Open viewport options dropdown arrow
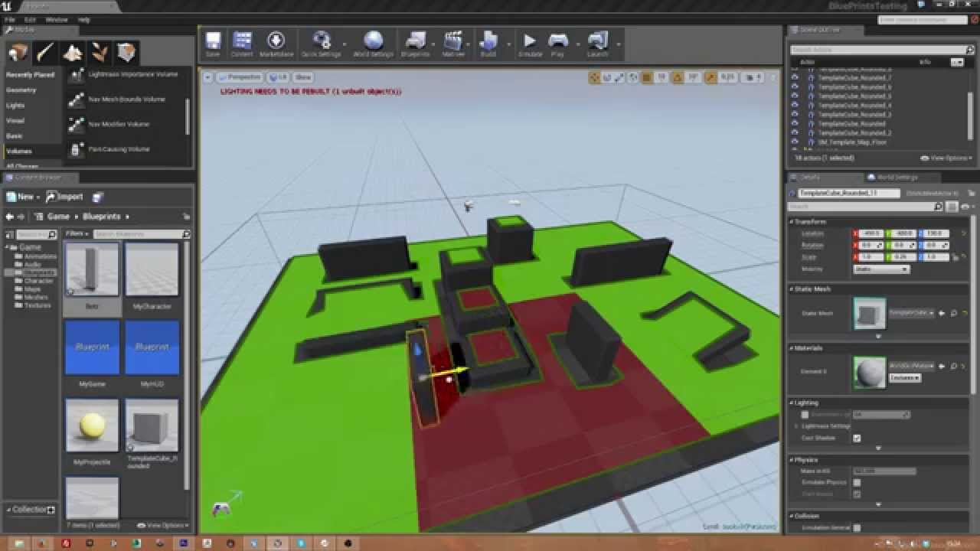This screenshot has height=551, width=980. pyautogui.click(x=207, y=77)
